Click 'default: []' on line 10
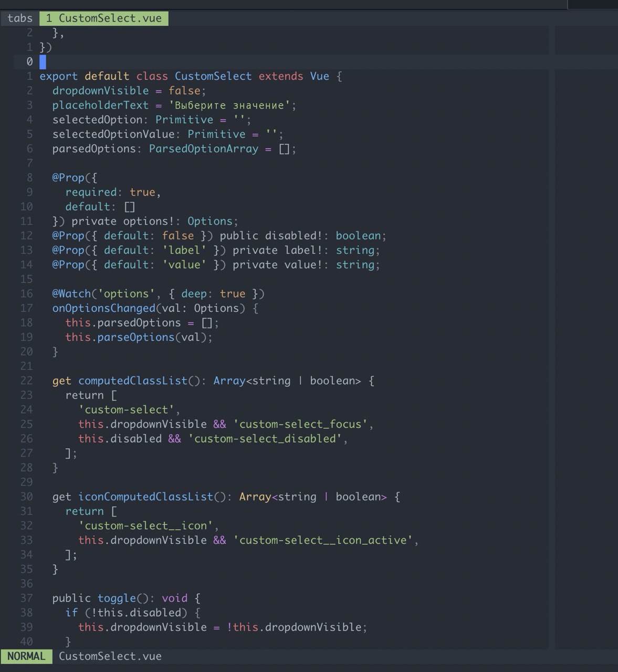This screenshot has height=672, width=618. coord(100,207)
